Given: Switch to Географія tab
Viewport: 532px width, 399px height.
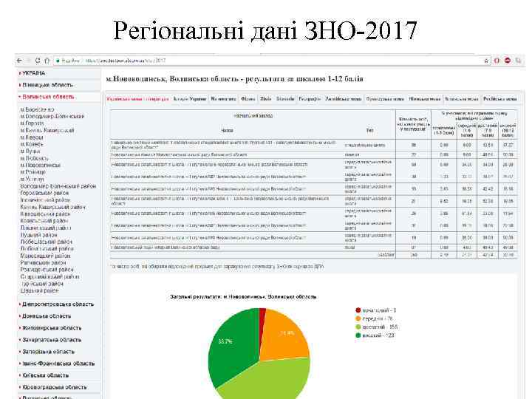Looking at the screenshot, I should pos(310,99).
